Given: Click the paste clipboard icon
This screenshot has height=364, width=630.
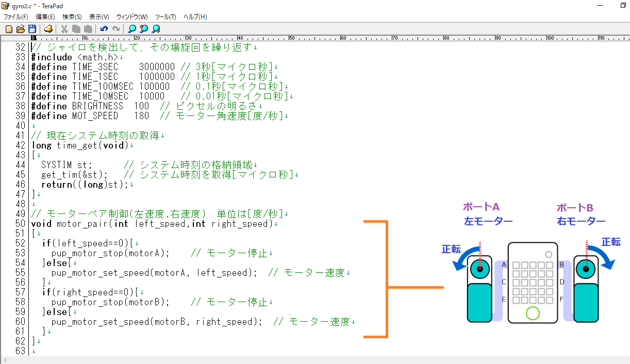Looking at the screenshot, I should coord(88,29).
